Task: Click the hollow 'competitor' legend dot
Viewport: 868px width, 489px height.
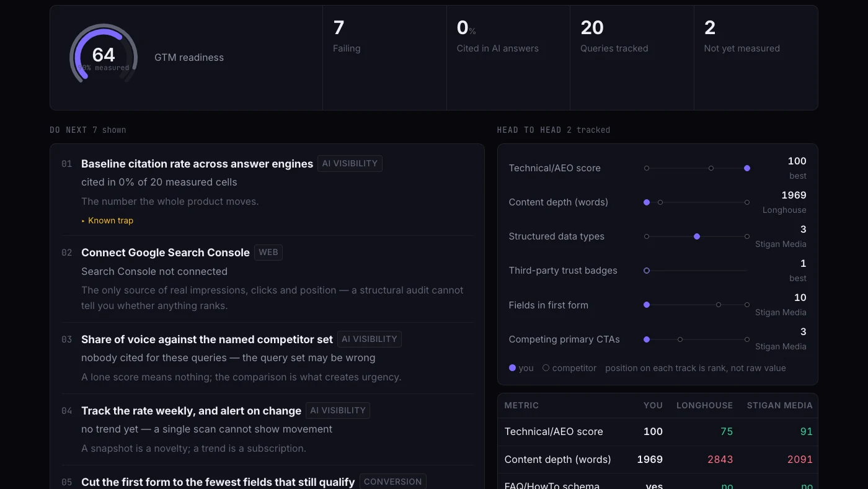Action: tap(546, 368)
